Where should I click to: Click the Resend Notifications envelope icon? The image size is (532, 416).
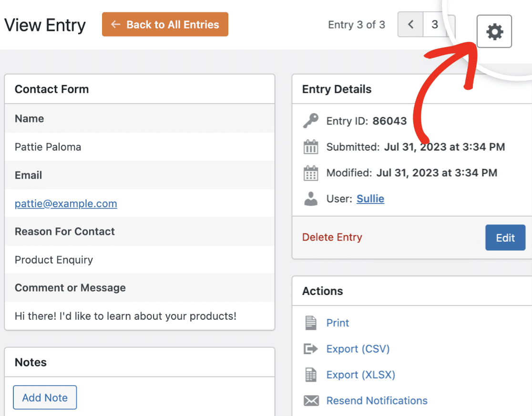[311, 400]
